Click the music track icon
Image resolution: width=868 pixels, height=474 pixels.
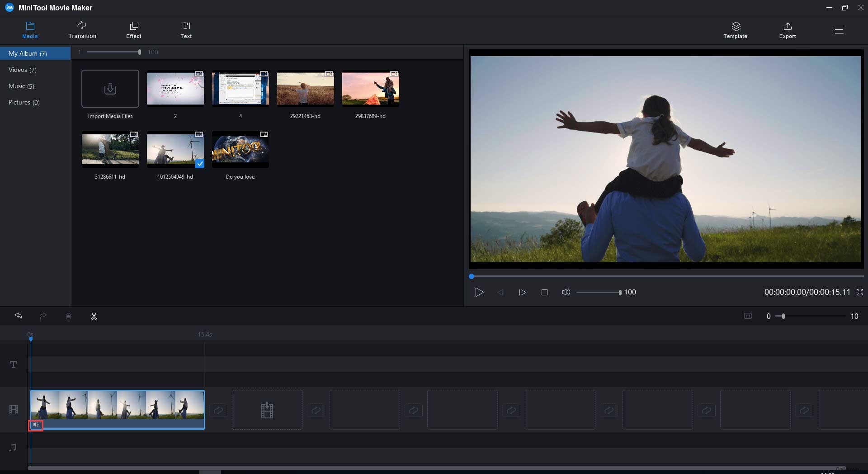point(13,447)
